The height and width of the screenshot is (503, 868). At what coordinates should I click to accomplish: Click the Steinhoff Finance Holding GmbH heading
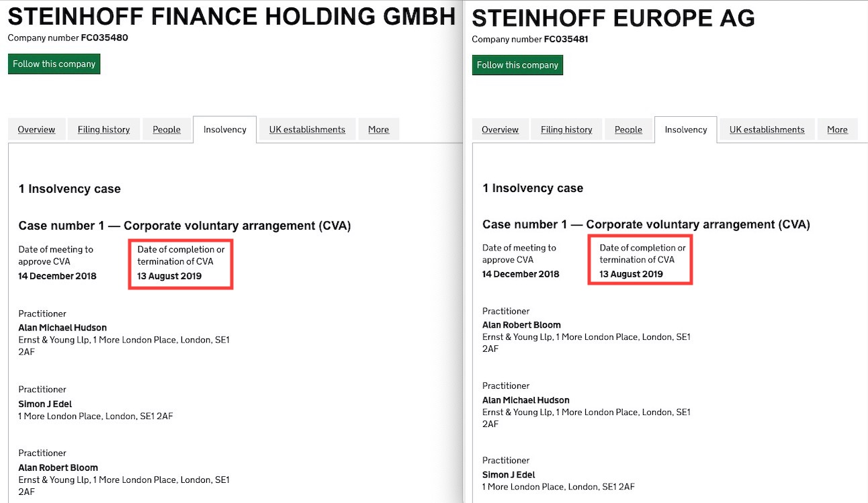coord(230,16)
